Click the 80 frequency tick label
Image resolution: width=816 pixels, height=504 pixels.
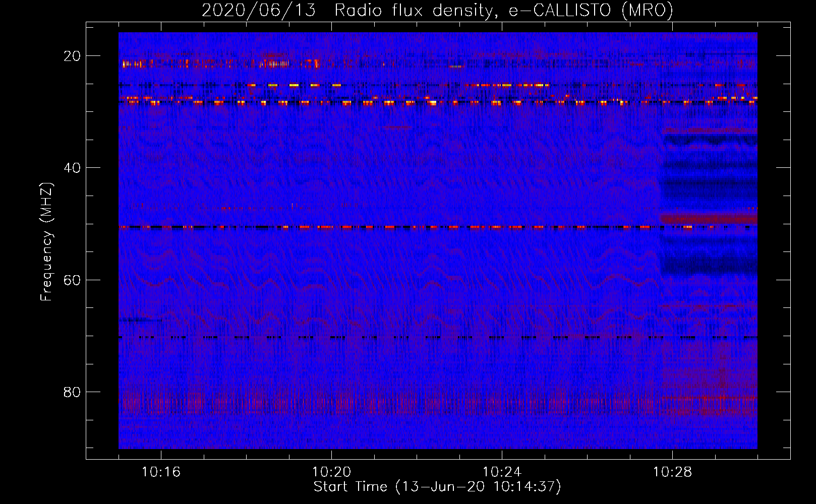pyautogui.click(x=72, y=392)
